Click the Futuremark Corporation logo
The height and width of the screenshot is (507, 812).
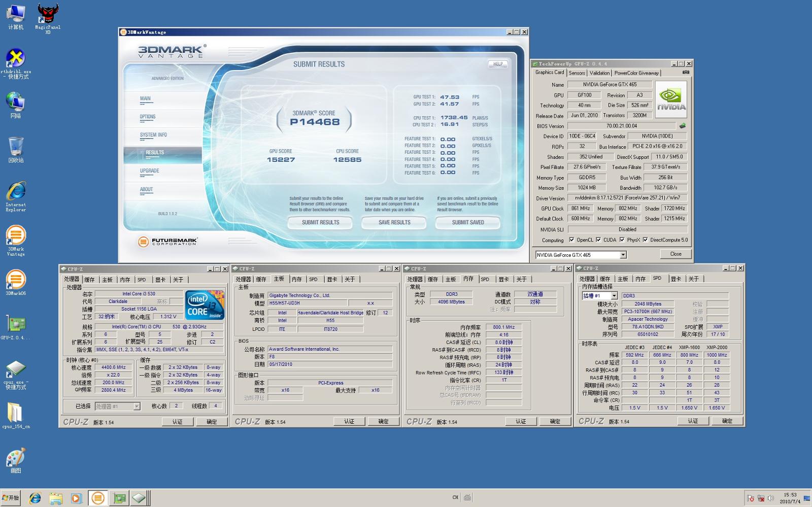[167, 242]
